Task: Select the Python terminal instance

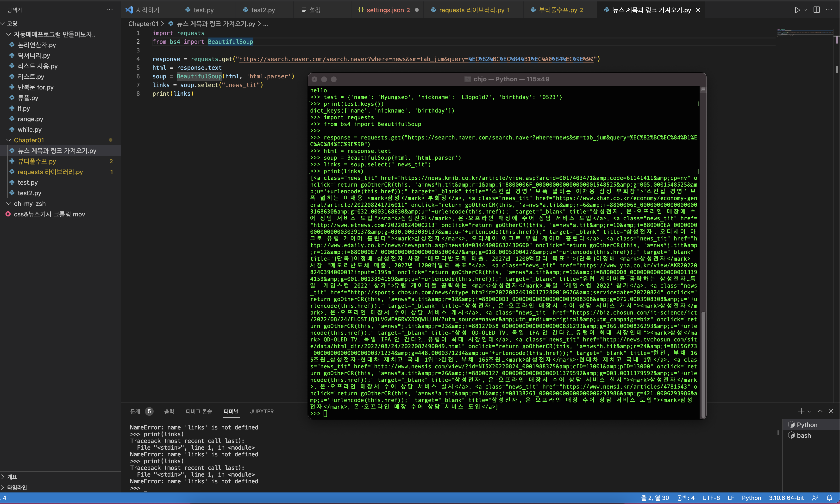Action: [x=811, y=425]
